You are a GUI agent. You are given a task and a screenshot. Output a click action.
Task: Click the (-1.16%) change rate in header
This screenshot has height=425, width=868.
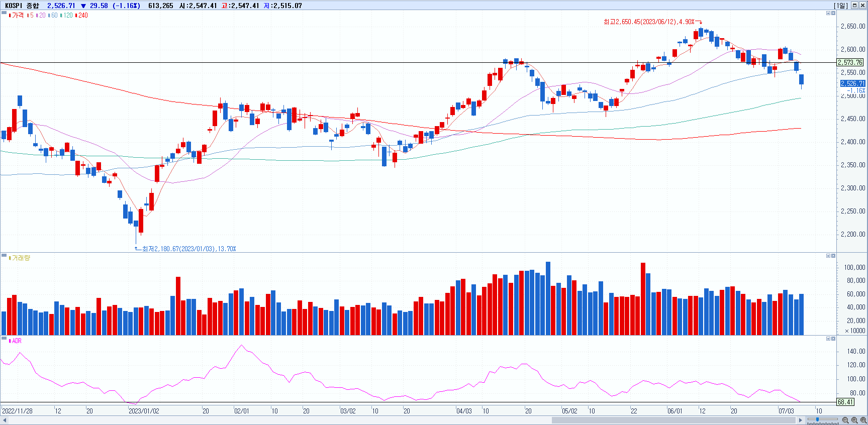pos(126,6)
